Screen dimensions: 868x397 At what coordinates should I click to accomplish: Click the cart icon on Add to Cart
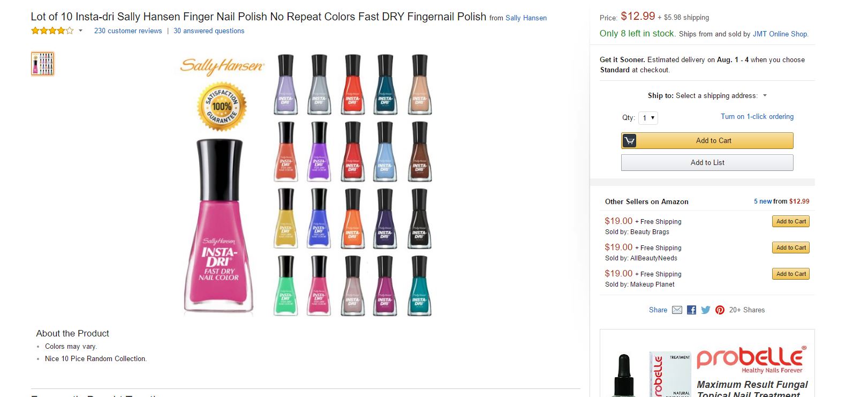(630, 141)
